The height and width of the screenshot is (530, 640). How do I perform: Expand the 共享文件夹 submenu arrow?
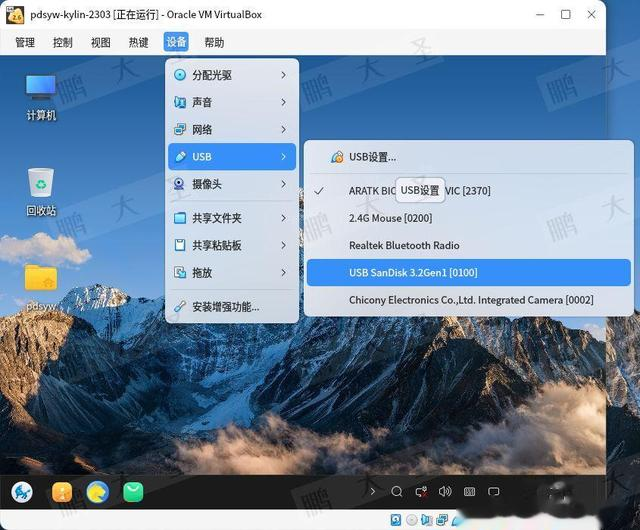point(284,218)
